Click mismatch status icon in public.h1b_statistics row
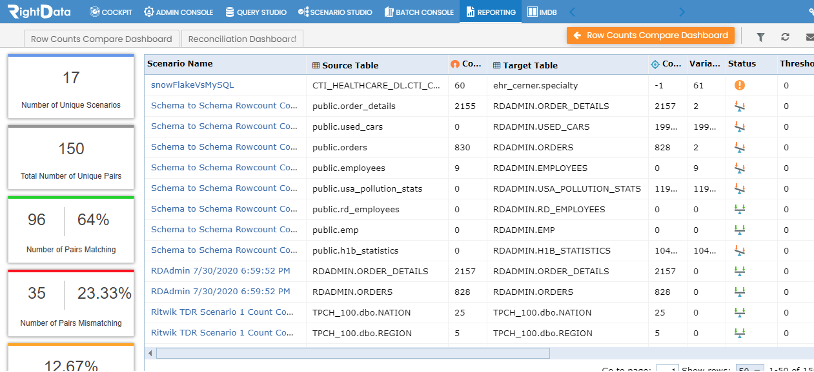Image resolution: width=814 pixels, height=372 pixels. click(x=740, y=251)
